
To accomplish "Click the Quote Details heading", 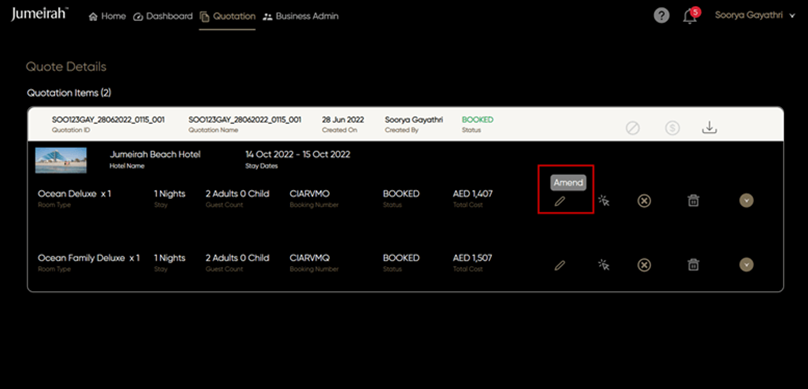I will pos(66,67).
